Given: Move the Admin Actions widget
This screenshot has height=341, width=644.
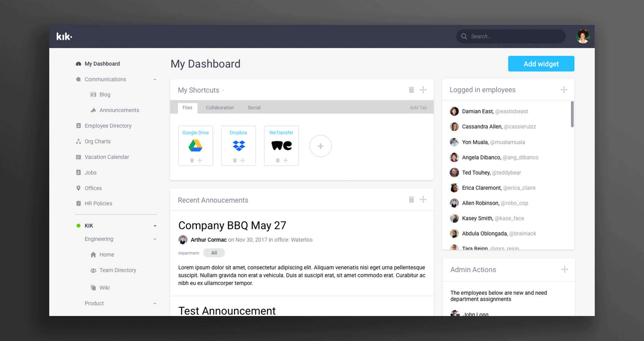Looking at the screenshot, I should (x=564, y=269).
